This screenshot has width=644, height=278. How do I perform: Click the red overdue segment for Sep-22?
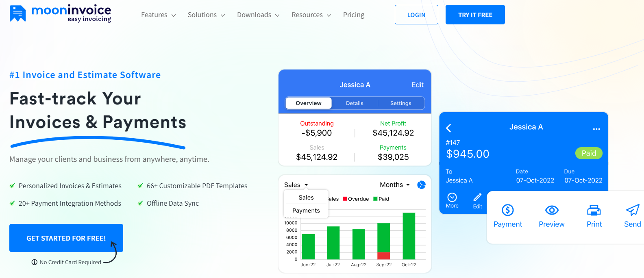(384, 256)
